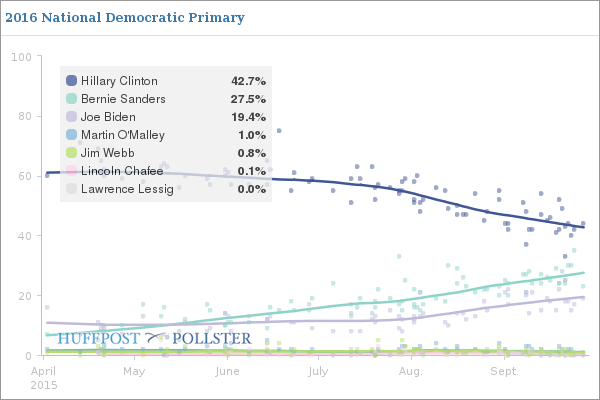Click the April 2015 axis label
The height and width of the screenshot is (400, 600).
[x=43, y=377]
